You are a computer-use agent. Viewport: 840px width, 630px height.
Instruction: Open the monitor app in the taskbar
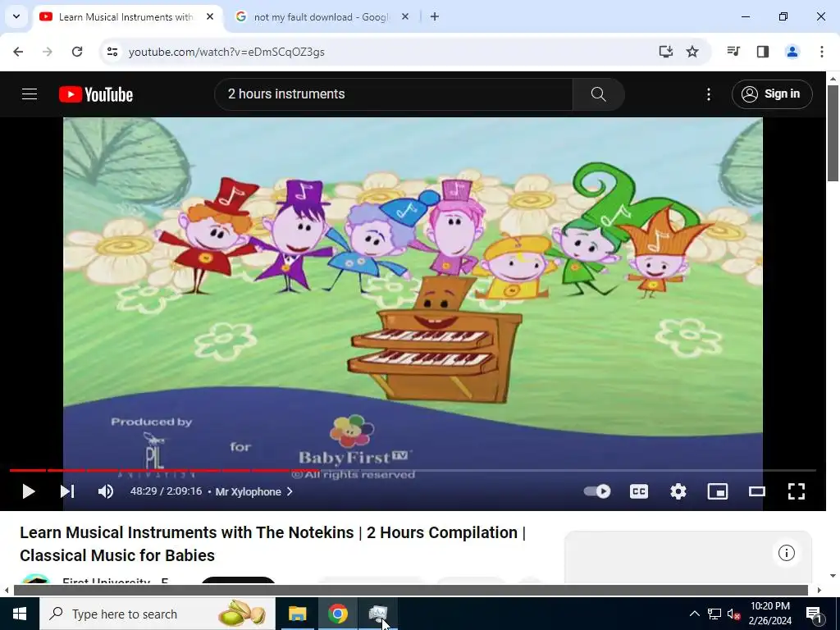377,614
